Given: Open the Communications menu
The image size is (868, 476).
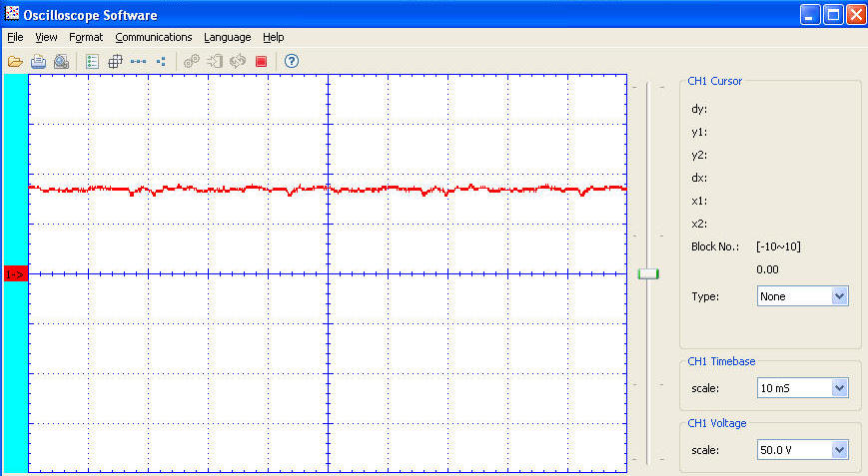Looking at the screenshot, I should [x=153, y=37].
